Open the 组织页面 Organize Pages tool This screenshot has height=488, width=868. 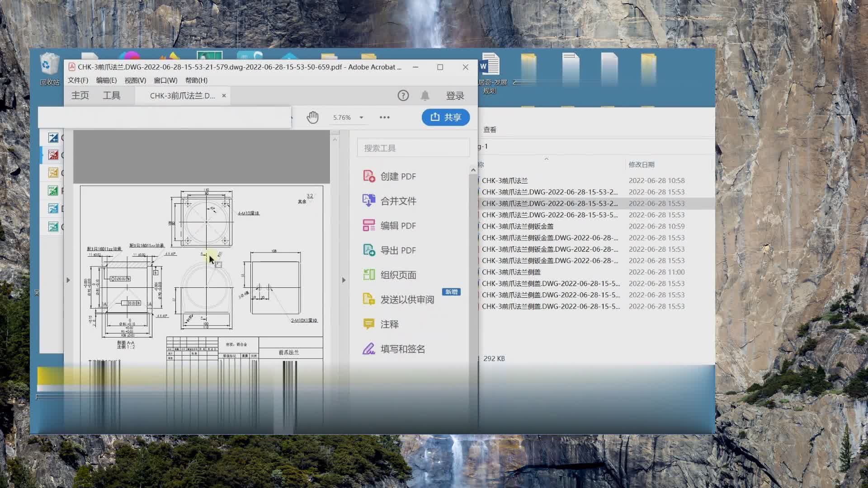[398, 275]
